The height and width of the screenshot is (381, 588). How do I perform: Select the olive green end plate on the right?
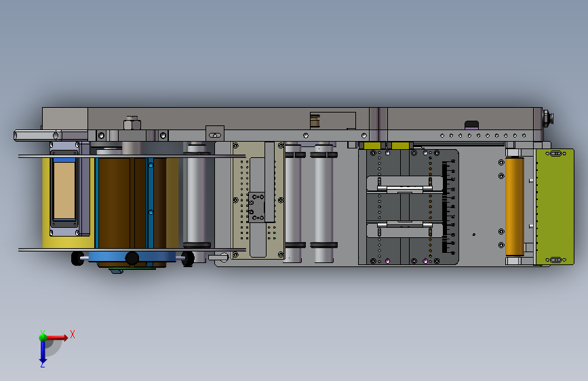(555, 207)
